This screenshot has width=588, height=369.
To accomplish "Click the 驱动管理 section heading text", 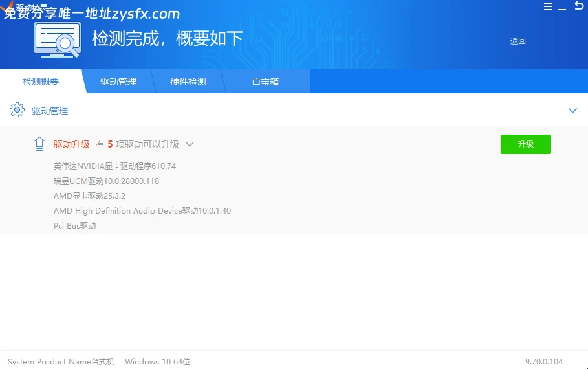I will (x=50, y=111).
